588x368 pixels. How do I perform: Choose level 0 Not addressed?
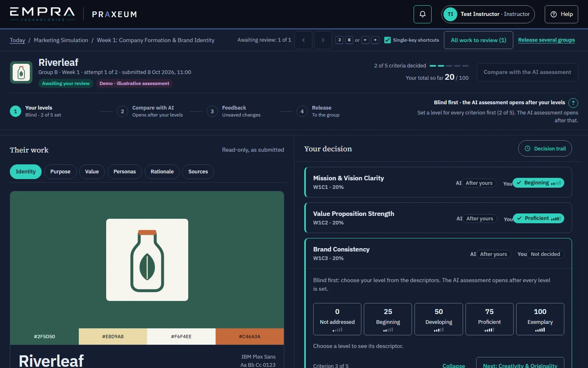337,319
